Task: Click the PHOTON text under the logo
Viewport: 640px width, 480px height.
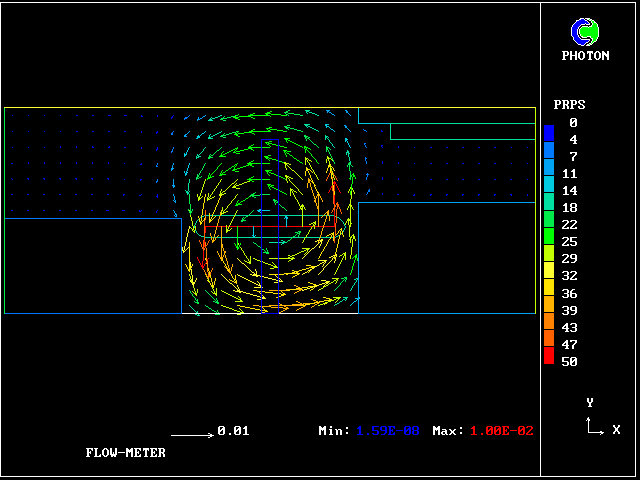Action: pyautogui.click(x=585, y=56)
